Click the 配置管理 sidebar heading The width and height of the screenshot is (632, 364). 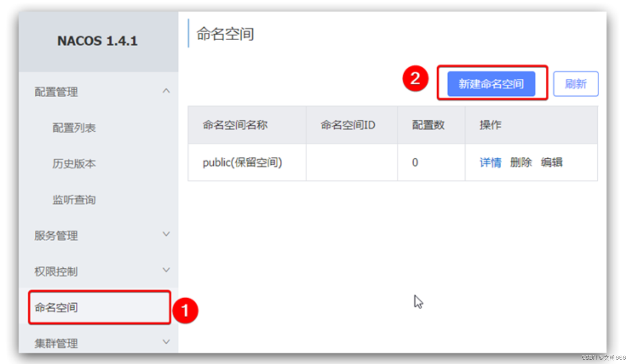(x=56, y=92)
